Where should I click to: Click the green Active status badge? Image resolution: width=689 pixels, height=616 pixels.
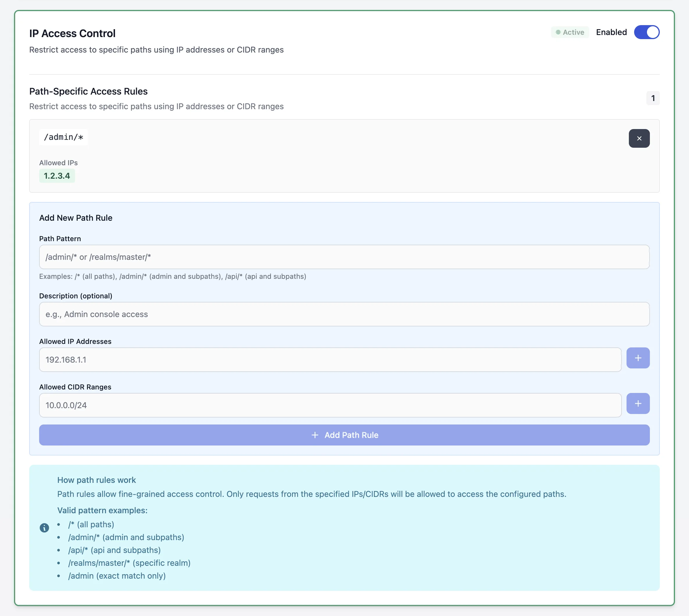click(570, 32)
